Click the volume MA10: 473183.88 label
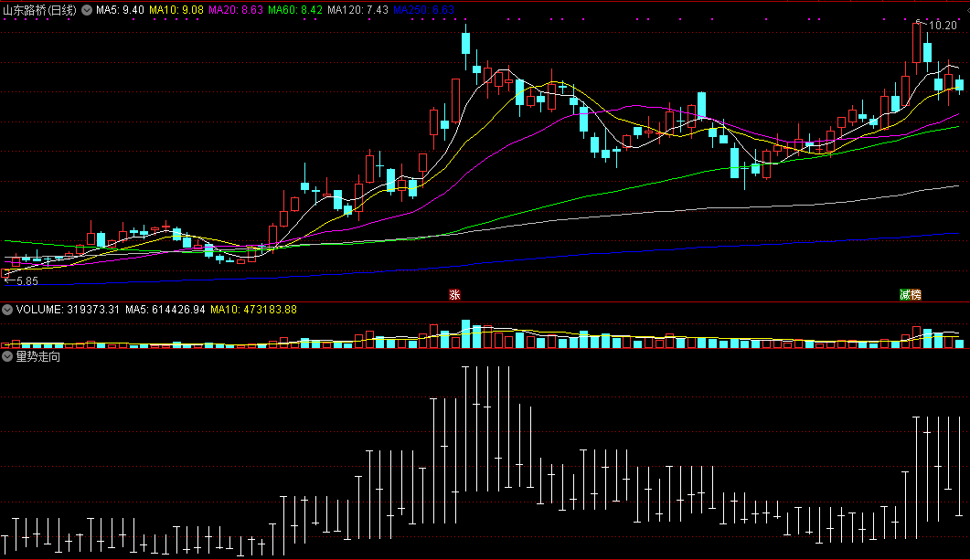This screenshot has width=970, height=560. pos(253,310)
